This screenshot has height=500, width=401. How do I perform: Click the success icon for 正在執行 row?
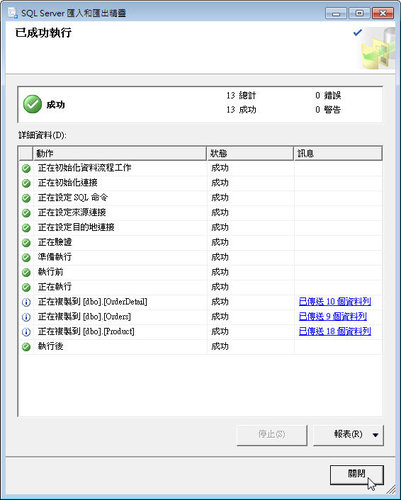(x=26, y=287)
